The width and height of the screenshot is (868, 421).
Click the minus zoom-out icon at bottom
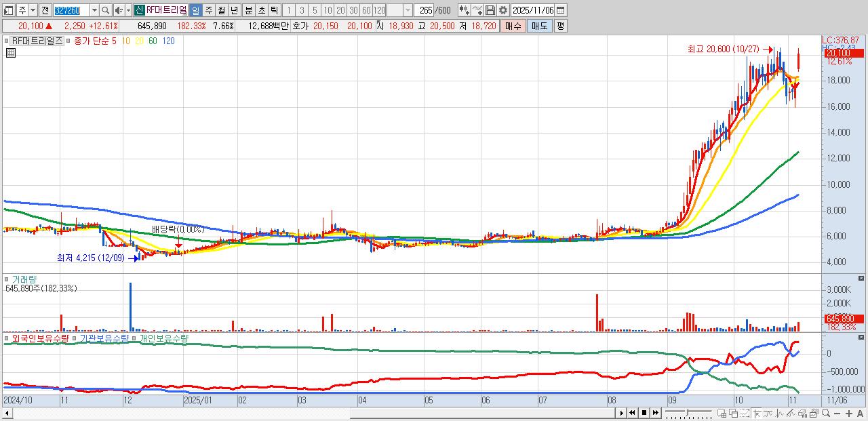point(837,414)
